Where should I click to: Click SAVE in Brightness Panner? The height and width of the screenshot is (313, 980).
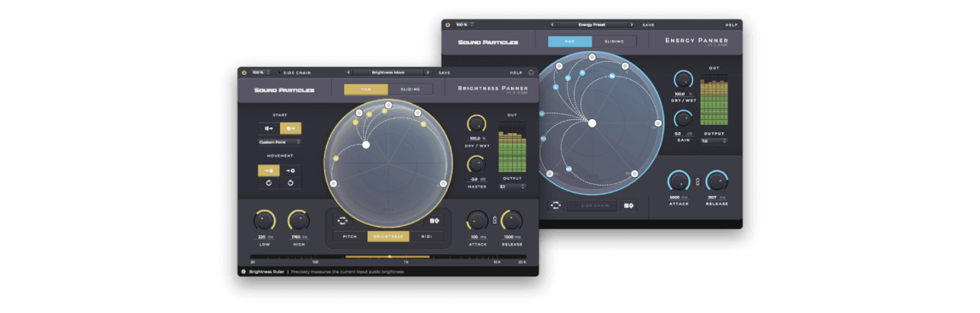(444, 72)
